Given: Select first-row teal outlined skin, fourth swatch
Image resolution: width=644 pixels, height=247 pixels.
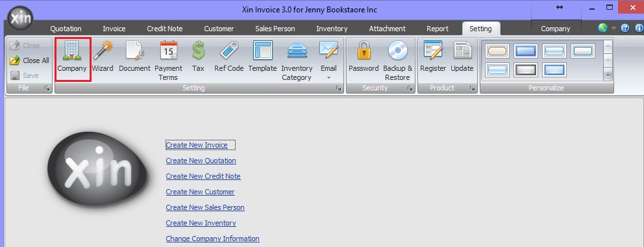Looking at the screenshot, I should click(x=583, y=51).
